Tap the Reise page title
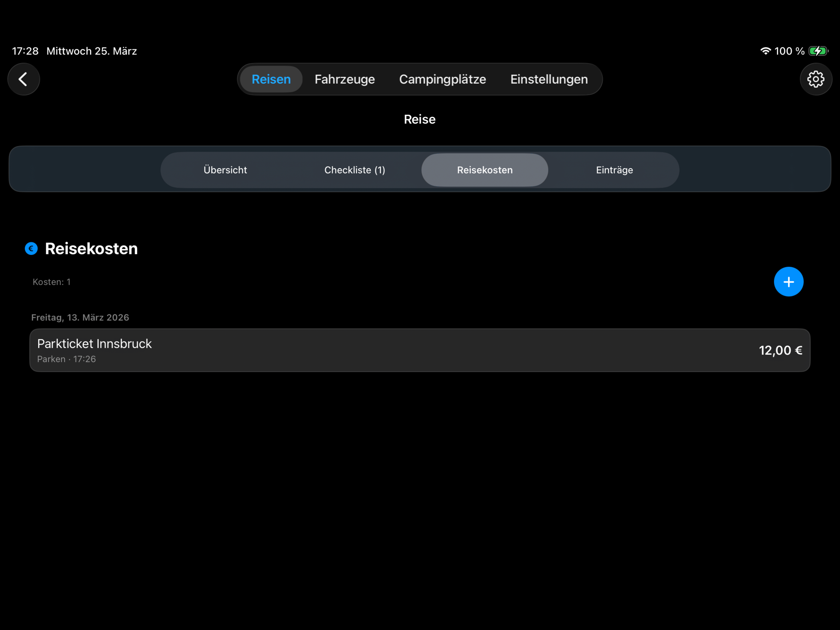The height and width of the screenshot is (630, 840). click(x=420, y=119)
